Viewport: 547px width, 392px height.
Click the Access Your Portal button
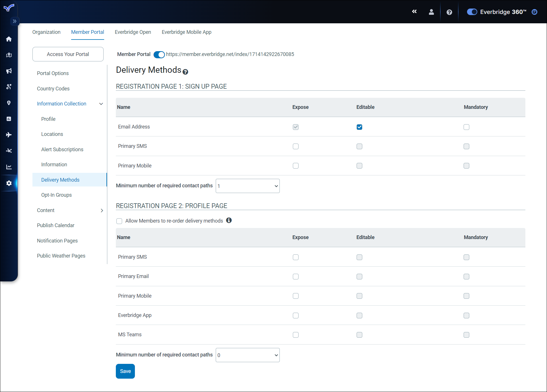coord(68,54)
